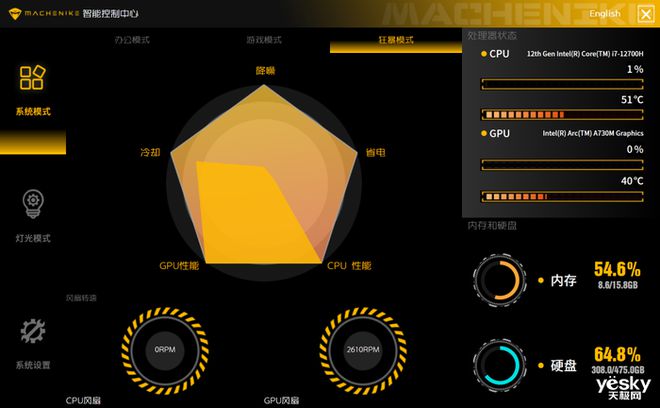Screen dimensions: 660x408
Task: Click the GPU usage 0% bar
Action: 562,165
